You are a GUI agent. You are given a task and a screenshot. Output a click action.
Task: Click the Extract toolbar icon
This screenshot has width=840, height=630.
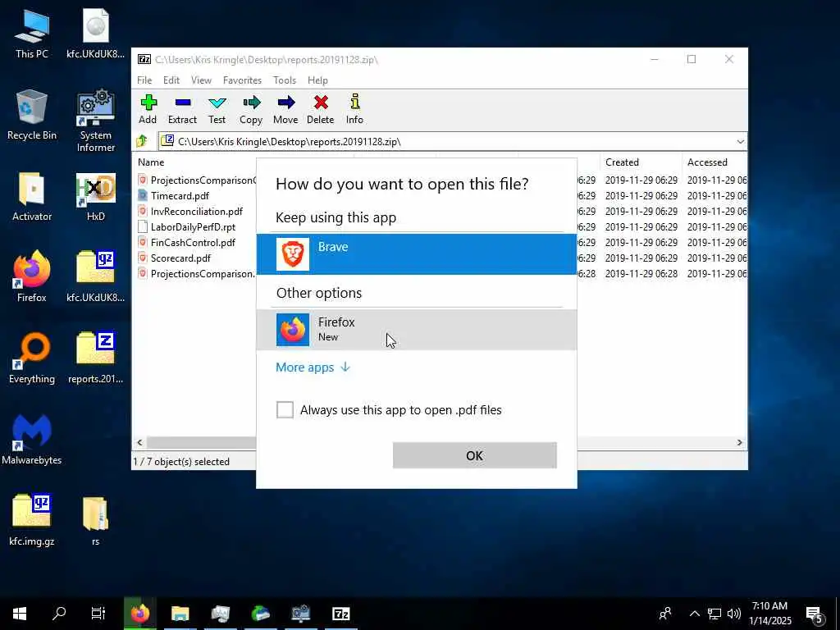pos(182,109)
